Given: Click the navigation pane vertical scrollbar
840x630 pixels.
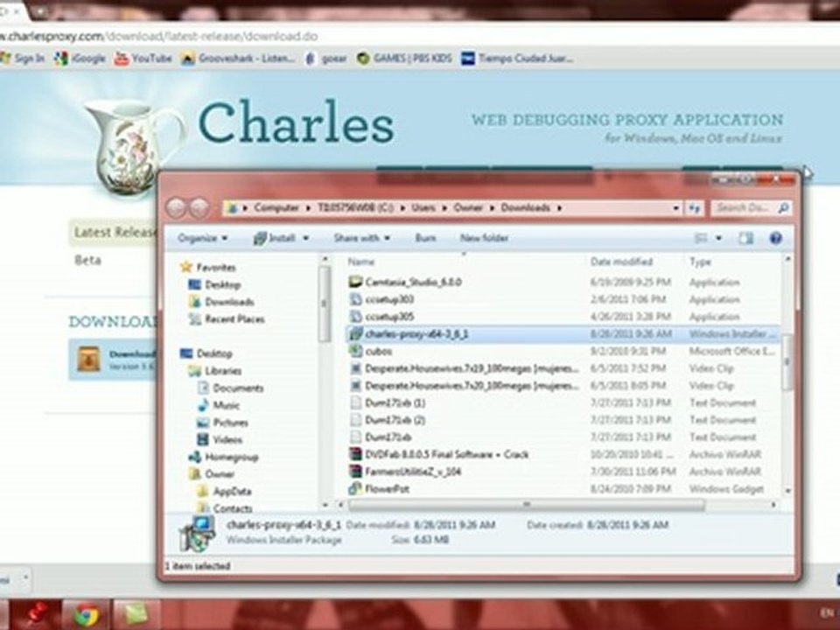Looking at the screenshot, I should pyautogui.click(x=325, y=304).
